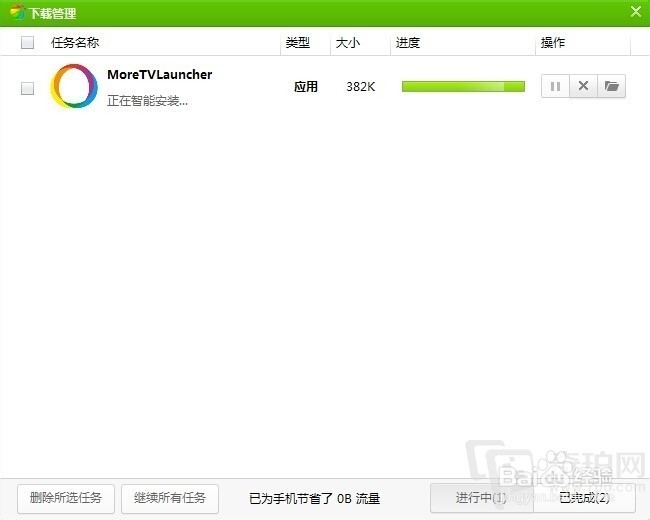Click the 正在智能安装... status text
The image size is (650, 520).
[x=148, y=100]
